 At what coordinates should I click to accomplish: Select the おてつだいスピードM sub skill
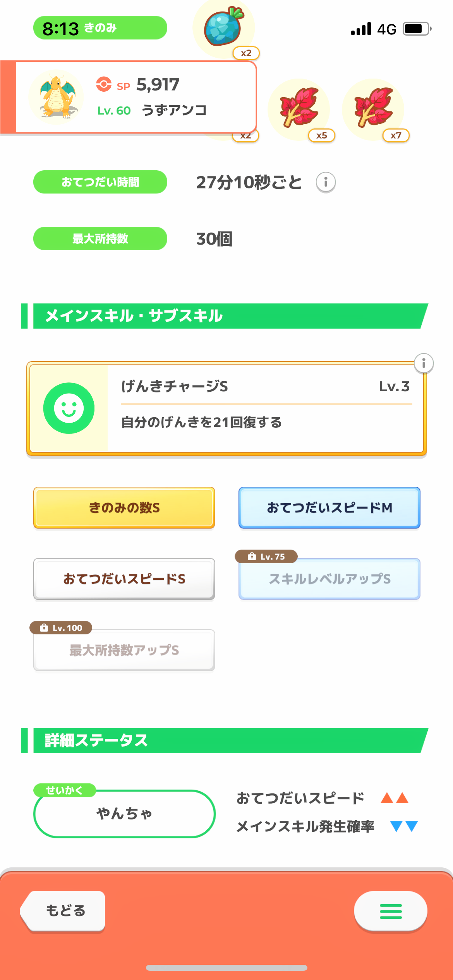[x=329, y=507]
